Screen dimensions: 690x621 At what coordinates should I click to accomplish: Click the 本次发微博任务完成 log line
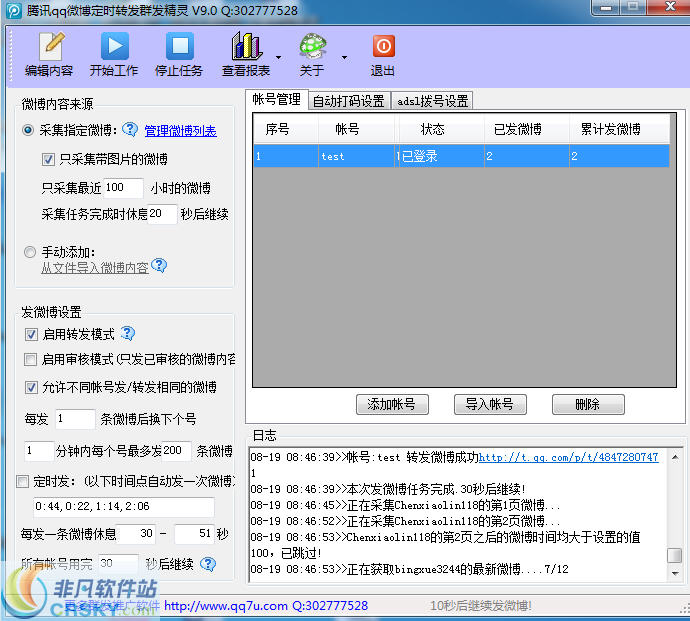pos(388,489)
